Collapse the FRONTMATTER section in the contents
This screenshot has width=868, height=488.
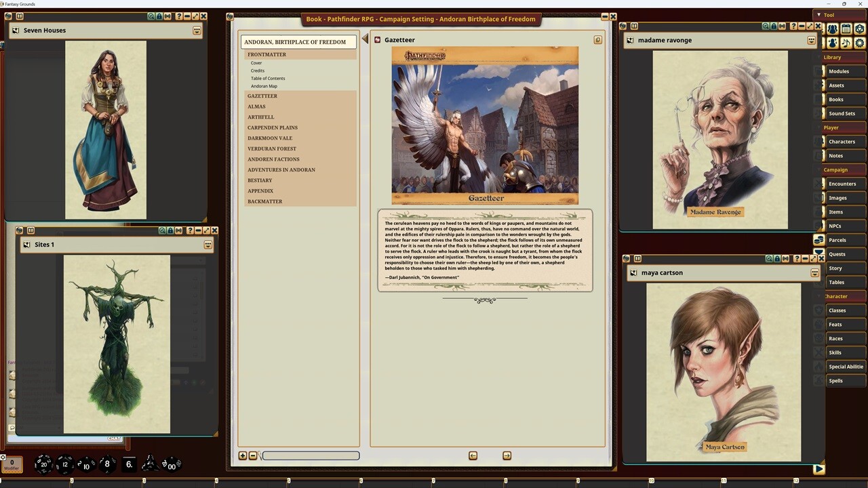pyautogui.click(x=267, y=54)
